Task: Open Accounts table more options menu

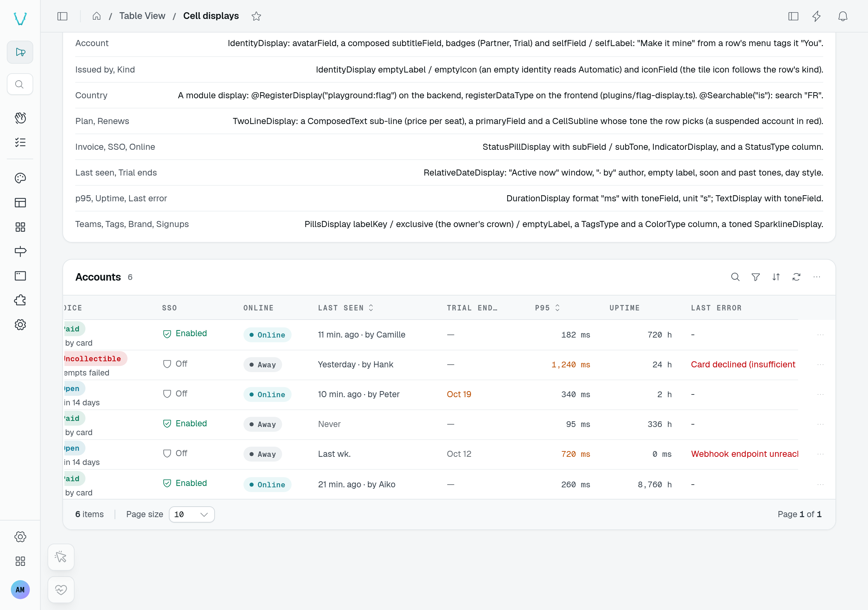Action: [817, 277]
